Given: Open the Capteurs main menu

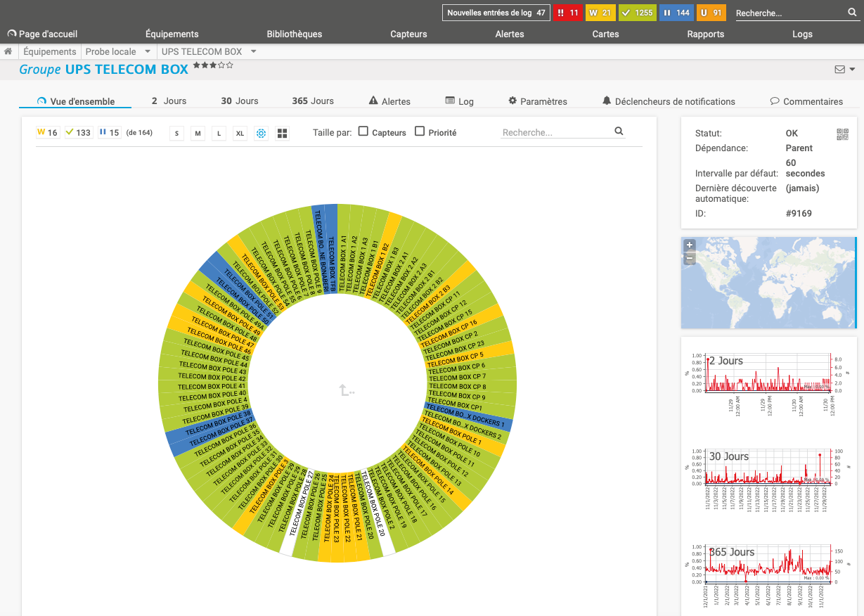Looking at the screenshot, I should click(x=408, y=34).
